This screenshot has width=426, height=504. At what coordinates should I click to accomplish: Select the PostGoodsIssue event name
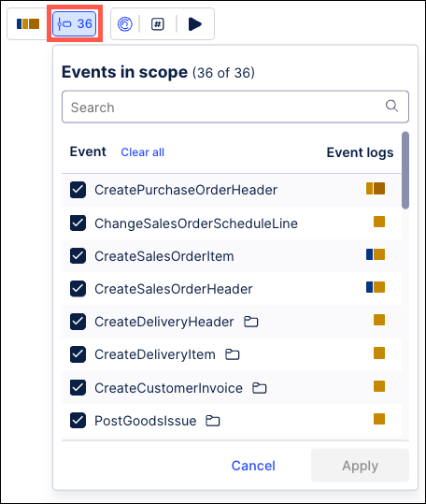tap(146, 421)
